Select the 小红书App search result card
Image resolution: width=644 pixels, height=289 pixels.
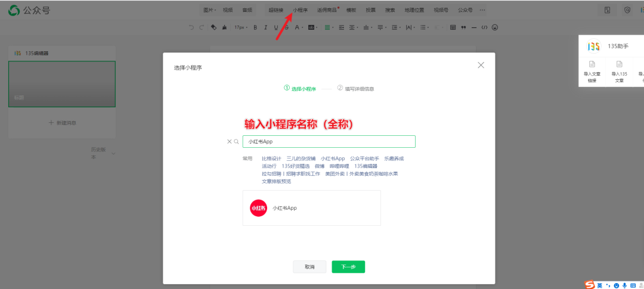(x=312, y=208)
